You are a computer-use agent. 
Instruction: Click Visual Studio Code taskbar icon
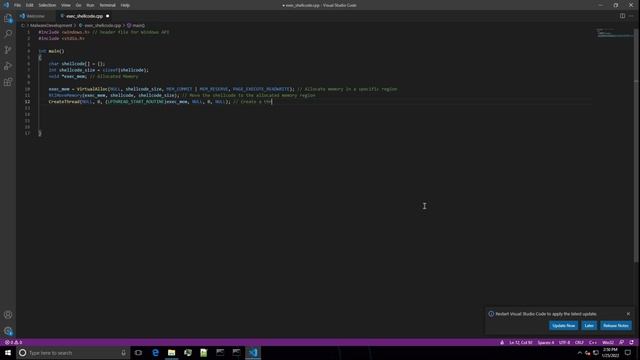point(253,353)
